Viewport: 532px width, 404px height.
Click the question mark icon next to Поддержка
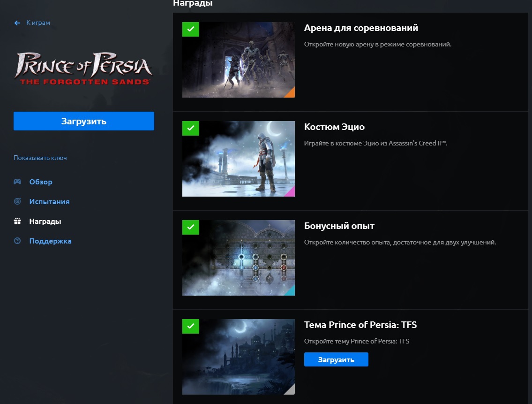coord(17,241)
